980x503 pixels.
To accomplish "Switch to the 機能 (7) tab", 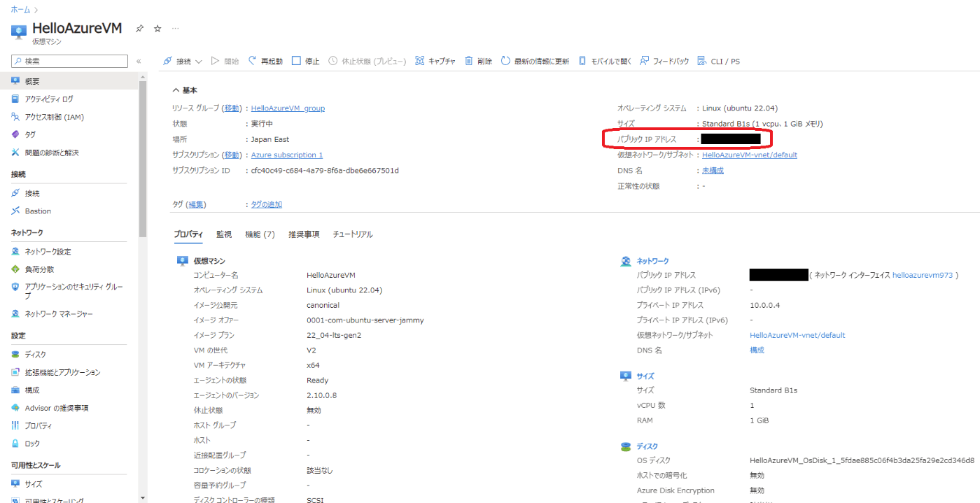I will coord(260,234).
